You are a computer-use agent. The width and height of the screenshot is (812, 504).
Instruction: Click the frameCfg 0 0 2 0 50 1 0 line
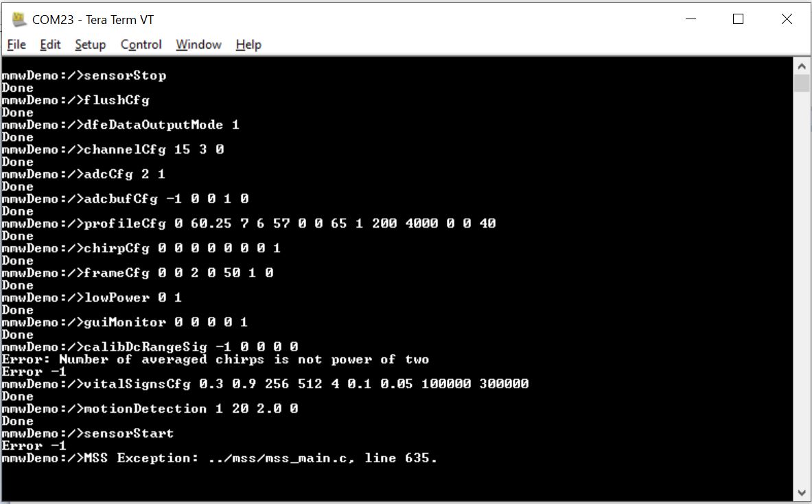138,273
